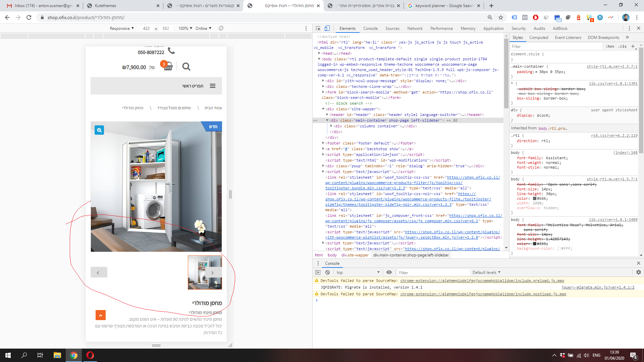Viewport: 644px width, 362px height.
Task: Click the console Filter input
Action: (433, 273)
